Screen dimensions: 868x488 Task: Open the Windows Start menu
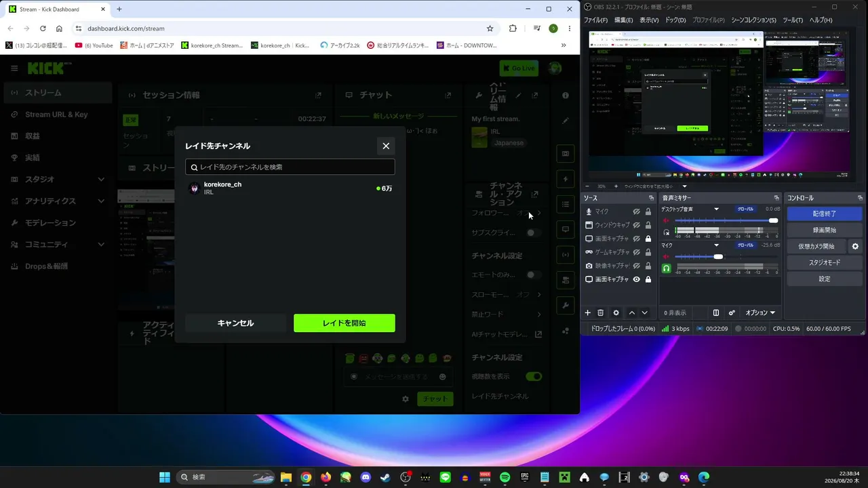pyautogui.click(x=165, y=477)
